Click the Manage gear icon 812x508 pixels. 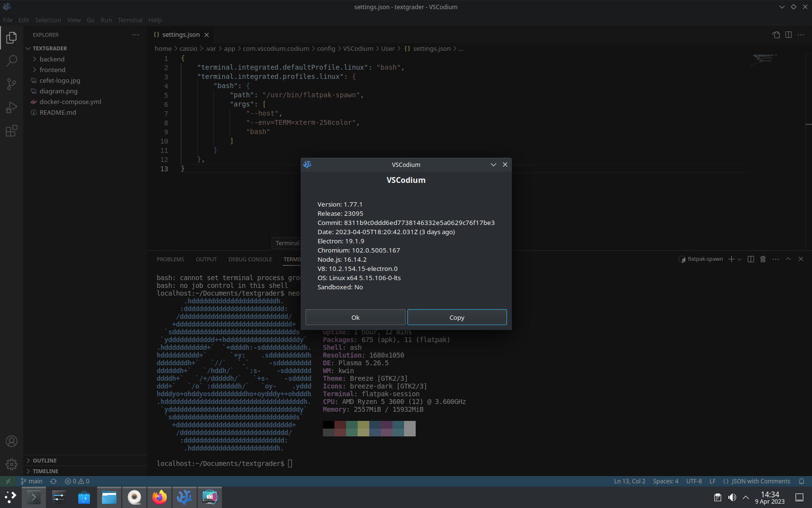pos(11,464)
